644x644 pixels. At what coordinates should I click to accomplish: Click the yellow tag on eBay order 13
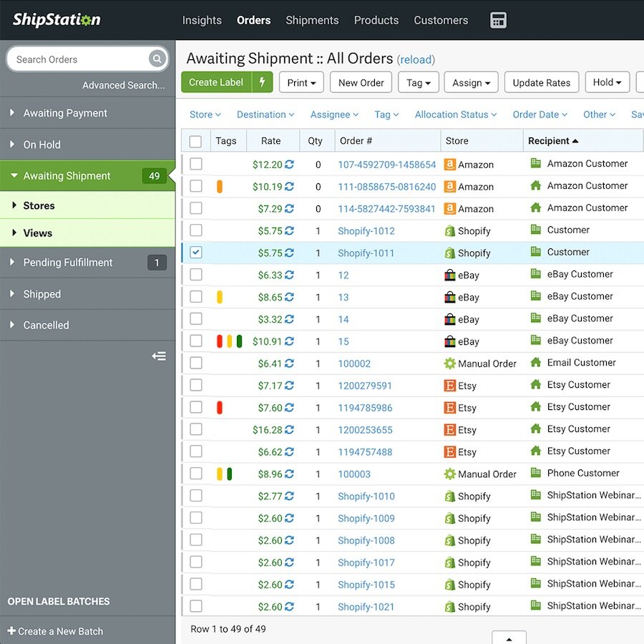click(x=220, y=297)
